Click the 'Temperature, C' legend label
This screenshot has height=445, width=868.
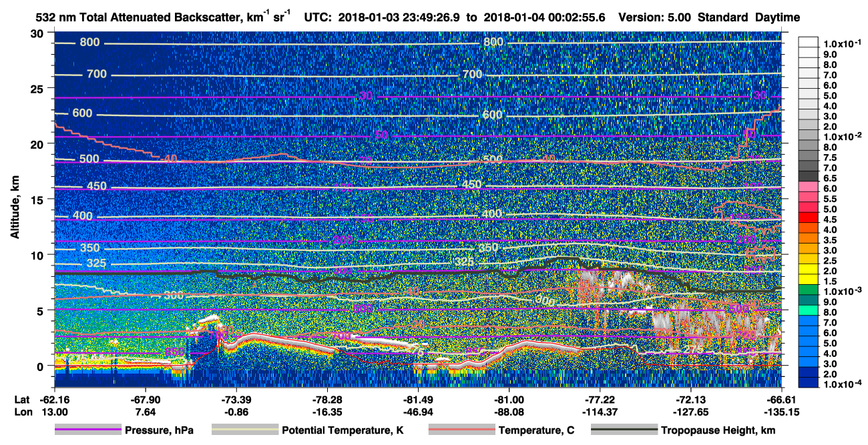pos(536,430)
